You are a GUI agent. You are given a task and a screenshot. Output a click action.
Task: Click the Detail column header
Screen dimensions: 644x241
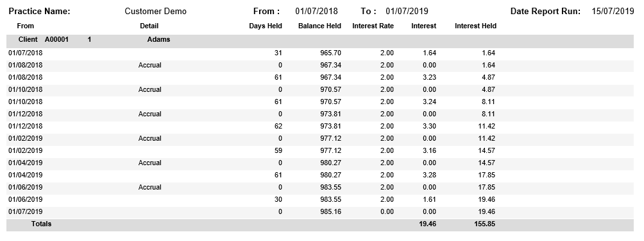(149, 26)
